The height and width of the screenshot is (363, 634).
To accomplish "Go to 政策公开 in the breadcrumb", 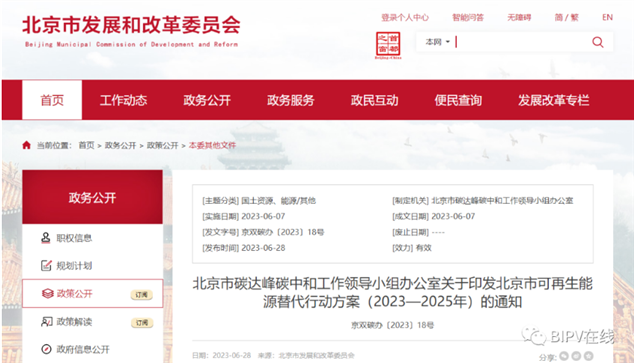I will pyautogui.click(x=162, y=145).
